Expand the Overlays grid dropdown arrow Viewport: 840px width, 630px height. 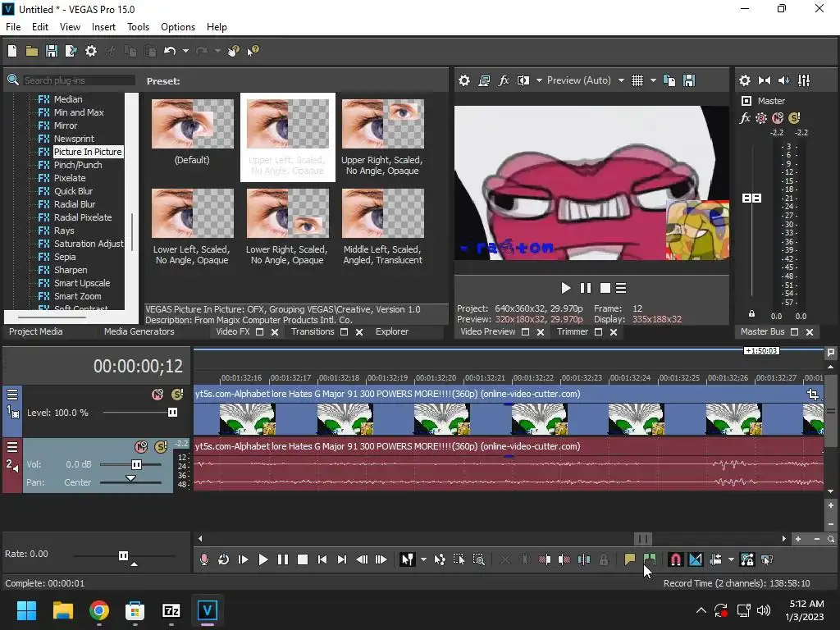coord(653,80)
